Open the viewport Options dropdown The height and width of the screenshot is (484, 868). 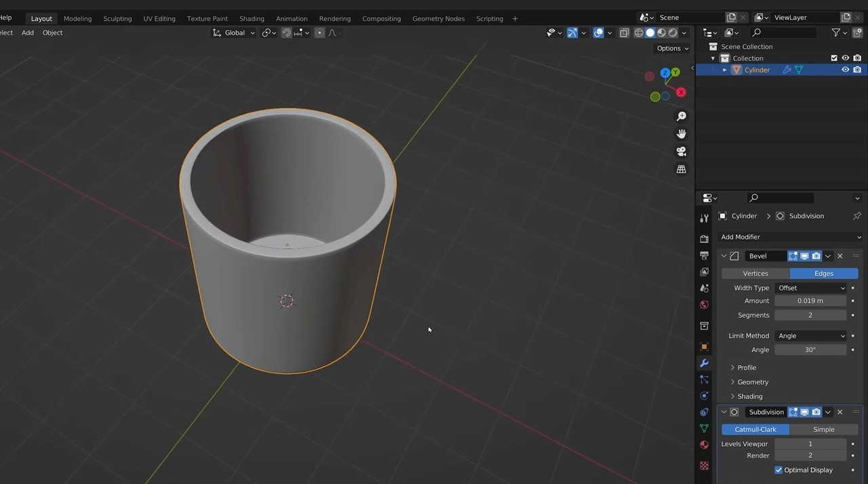pos(672,48)
